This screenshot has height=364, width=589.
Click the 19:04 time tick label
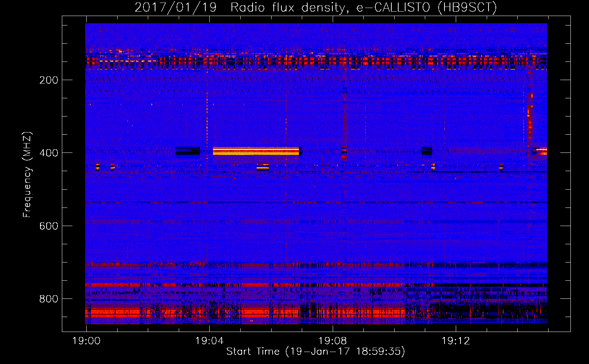(x=209, y=341)
